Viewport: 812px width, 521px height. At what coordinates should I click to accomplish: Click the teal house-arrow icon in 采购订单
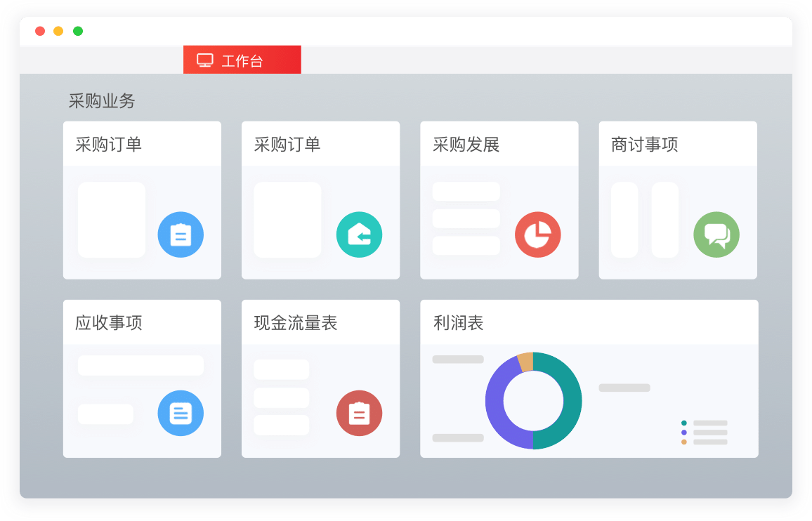[x=360, y=235]
